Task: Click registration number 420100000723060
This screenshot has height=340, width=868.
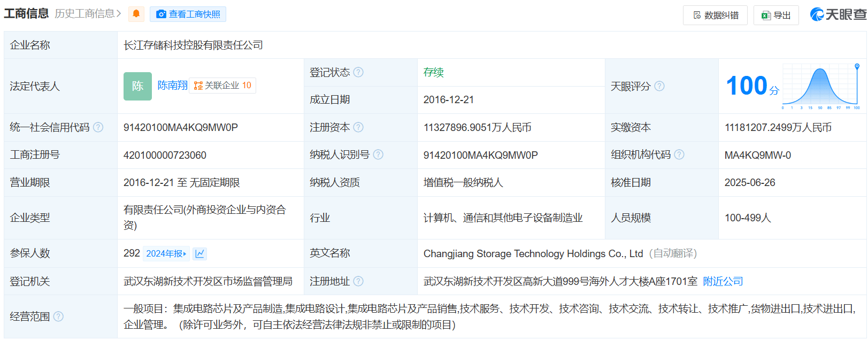Action: click(165, 155)
